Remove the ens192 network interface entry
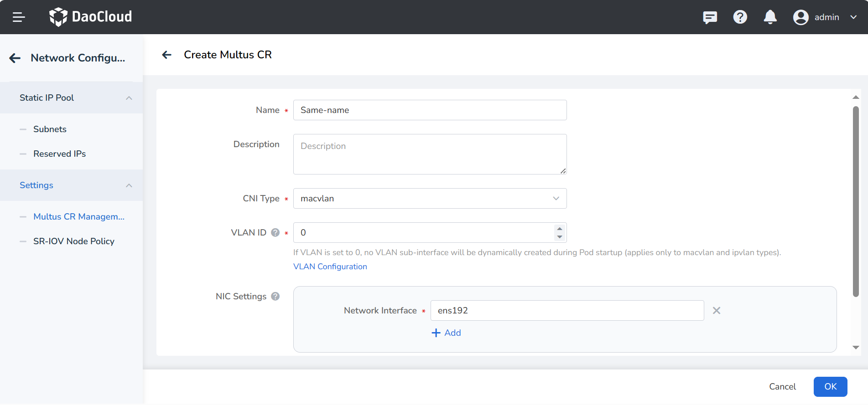This screenshot has width=868, height=405. click(x=716, y=310)
